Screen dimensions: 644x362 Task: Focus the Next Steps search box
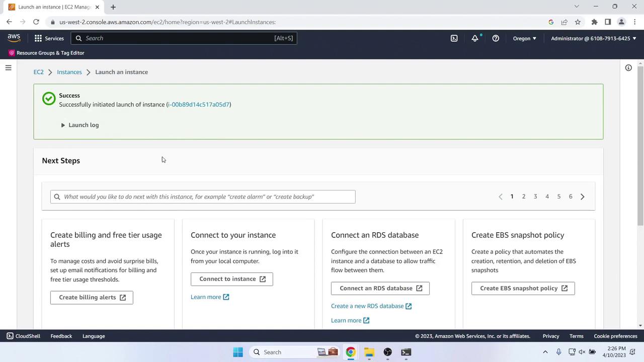coord(203,197)
